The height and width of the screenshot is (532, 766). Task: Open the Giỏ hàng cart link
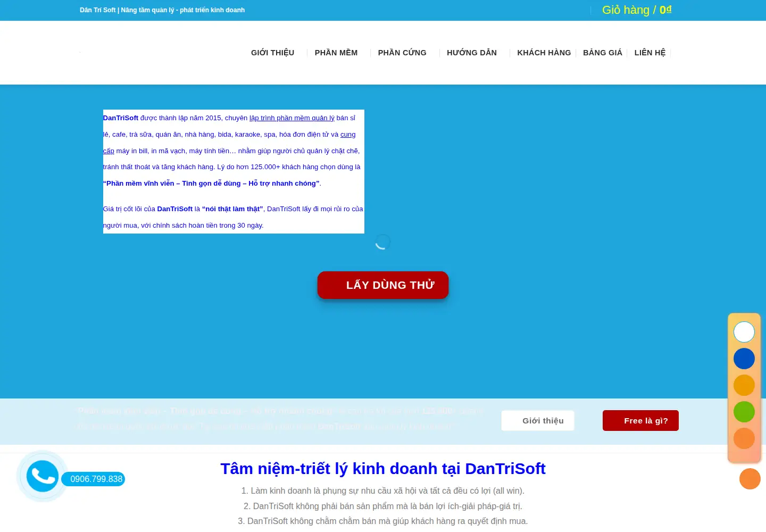coord(637,10)
